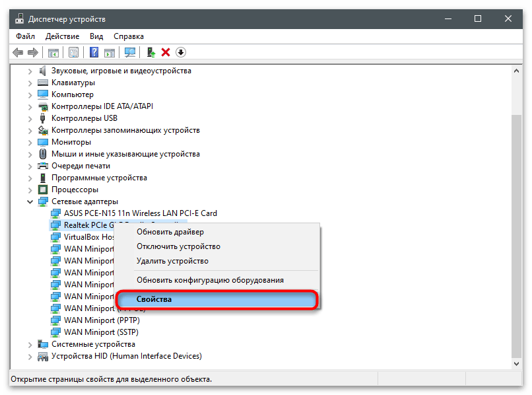The height and width of the screenshot is (395, 532).
Task: Click the down-arrow disable device icon
Action: click(181, 52)
